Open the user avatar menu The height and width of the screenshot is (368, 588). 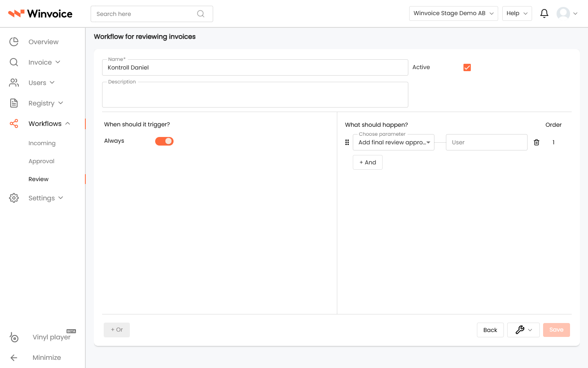pyautogui.click(x=567, y=13)
